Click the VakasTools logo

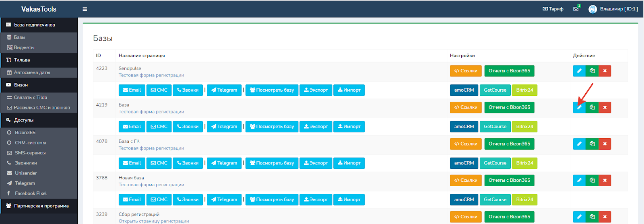click(x=39, y=9)
